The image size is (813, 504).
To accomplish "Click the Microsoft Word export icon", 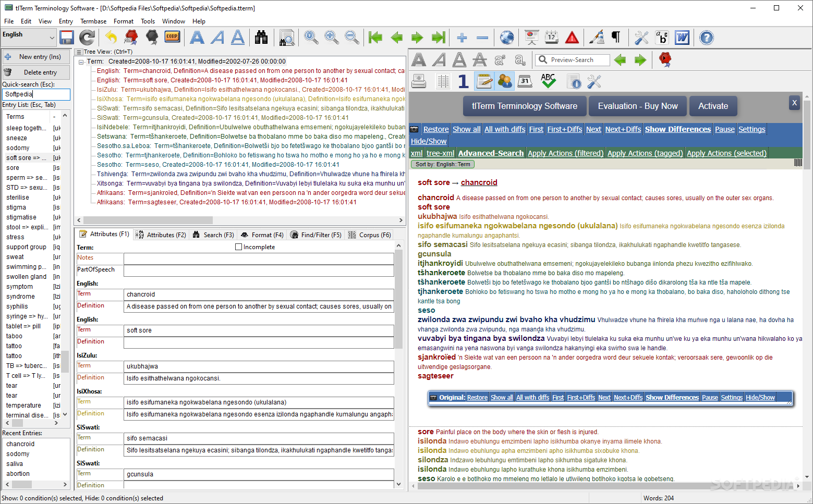I will pos(682,38).
